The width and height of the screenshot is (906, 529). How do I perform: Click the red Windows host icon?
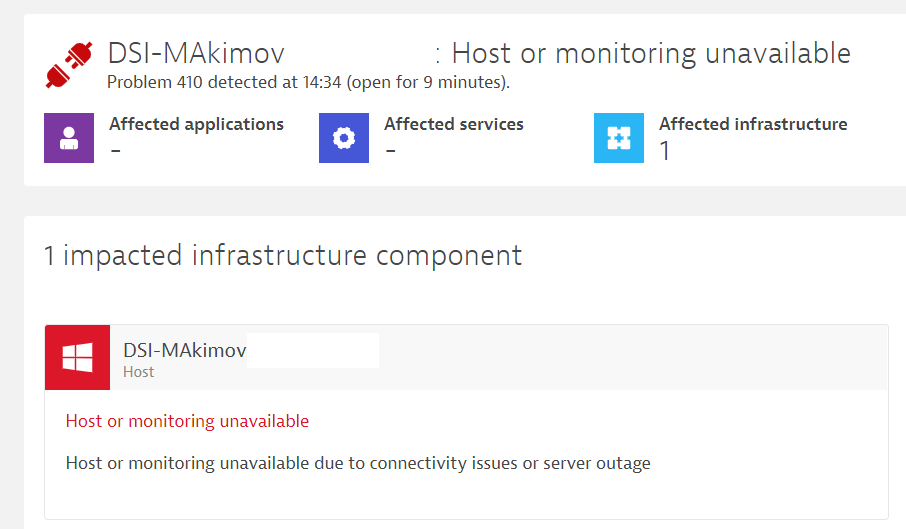[77, 358]
